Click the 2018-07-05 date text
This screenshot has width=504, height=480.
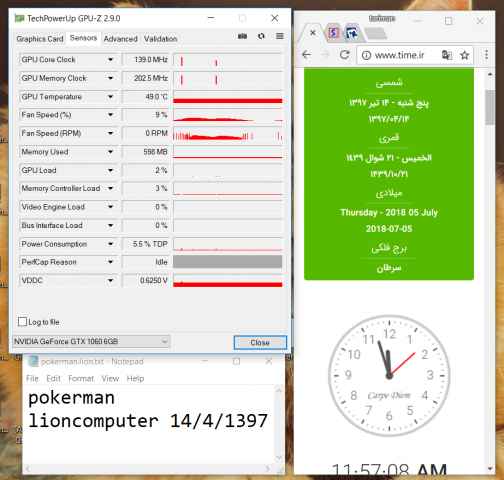coord(389,229)
